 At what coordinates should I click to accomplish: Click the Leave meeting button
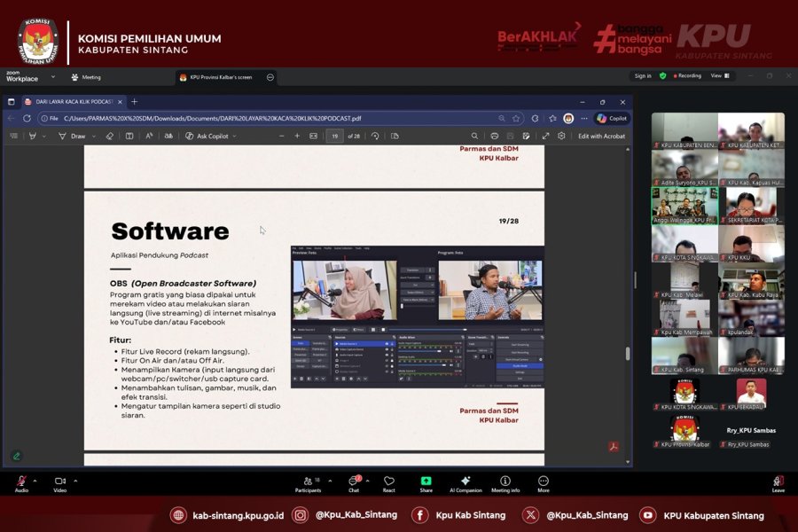click(778, 481)
